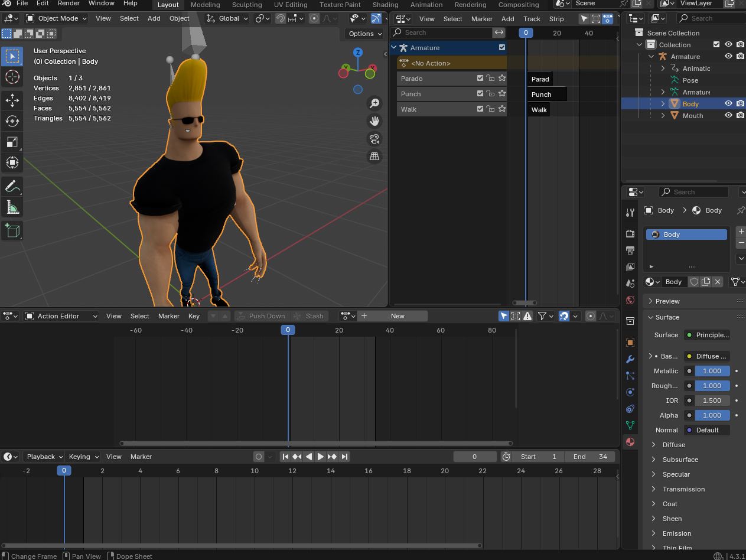Select the Annotate pencil tool
This screenshot has width=746, height=560.
(x=12, y=187)
